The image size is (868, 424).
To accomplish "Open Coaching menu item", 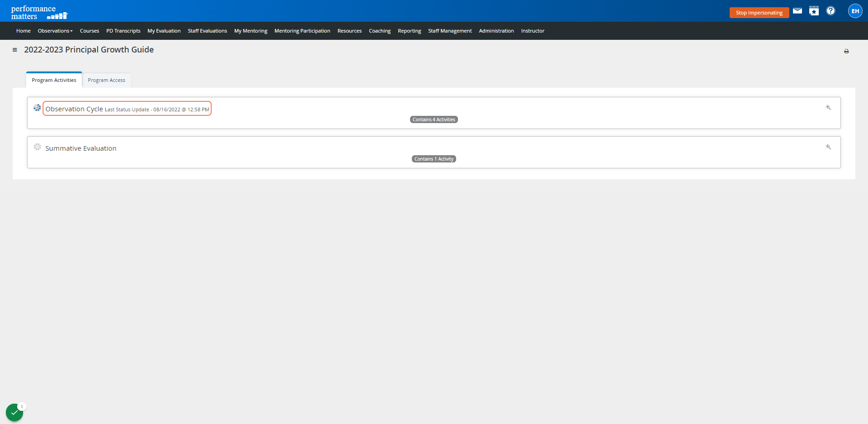I will click(380, 31).
